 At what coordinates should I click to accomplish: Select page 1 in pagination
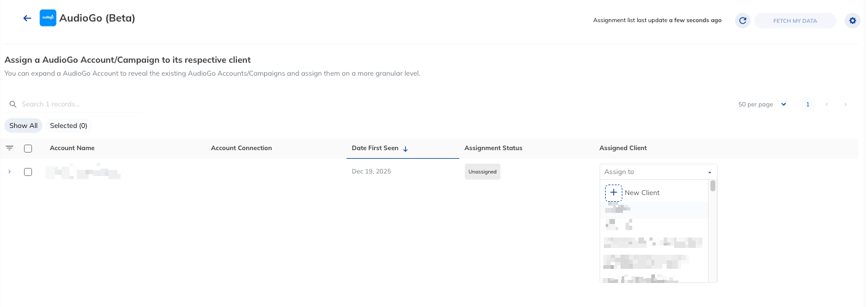(x=808, y=105)
